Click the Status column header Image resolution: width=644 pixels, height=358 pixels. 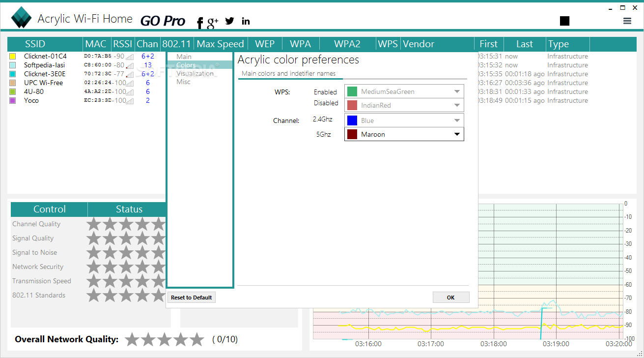(x=129, y=209)
